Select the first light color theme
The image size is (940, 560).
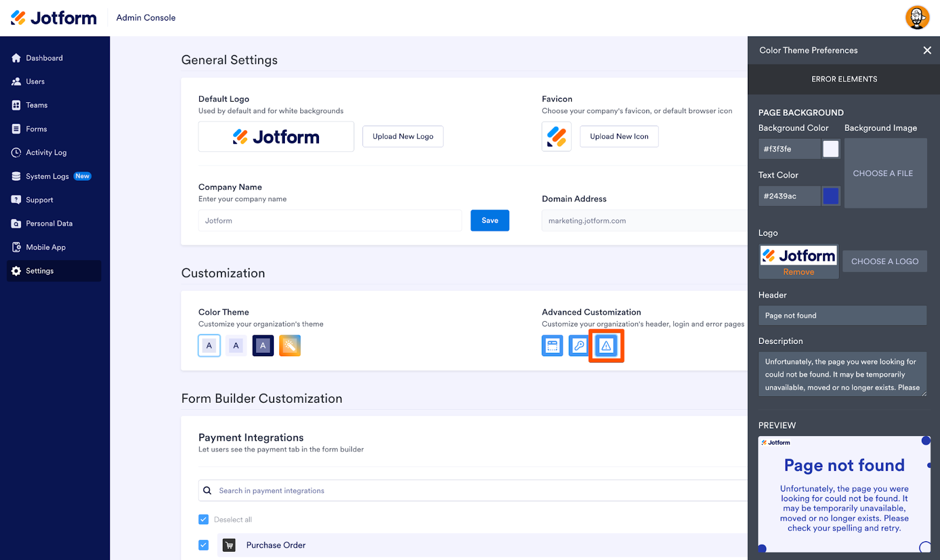click(x=209, y=346)
